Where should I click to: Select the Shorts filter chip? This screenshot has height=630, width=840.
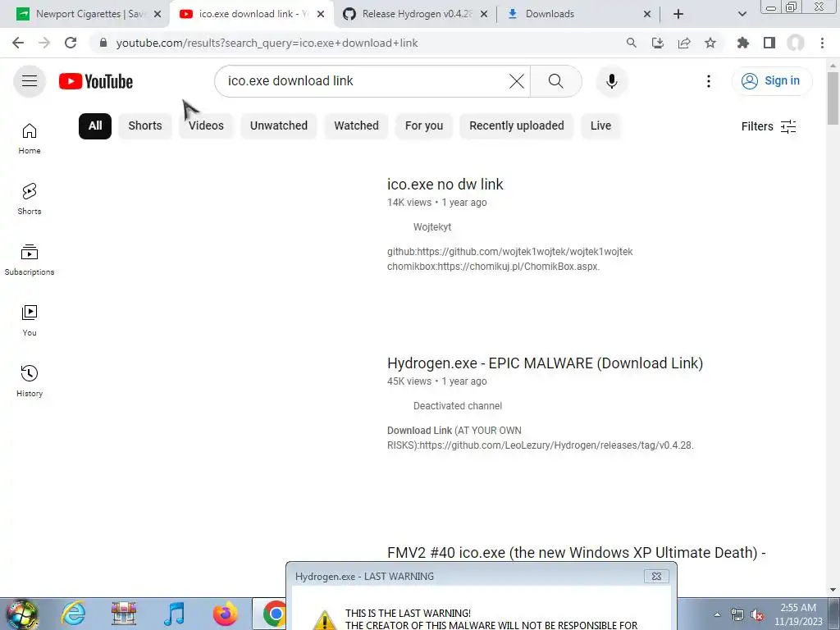tap(144, 126)
